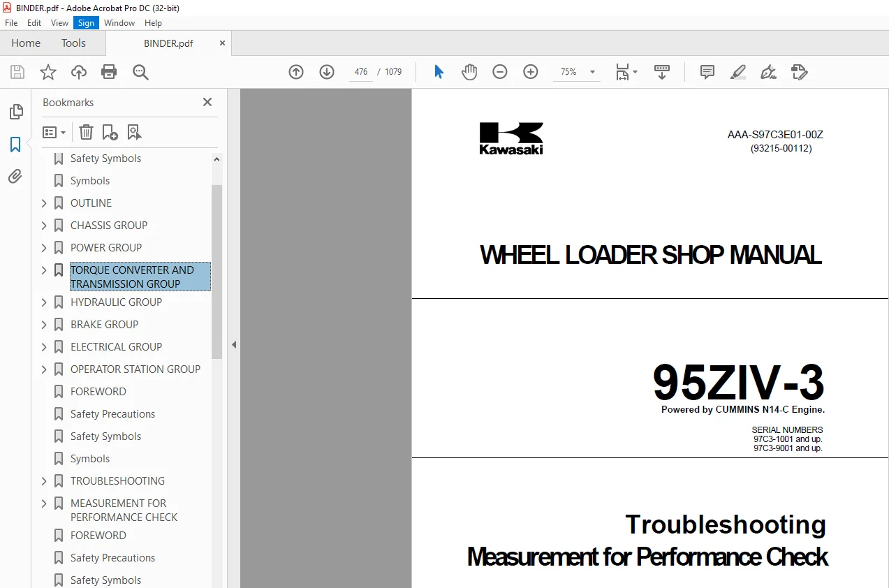Select Safety Precautions bookmark above TROUBLESHOOTING
The height and width of the screenshot is (588, 889).
coord(112,414)
